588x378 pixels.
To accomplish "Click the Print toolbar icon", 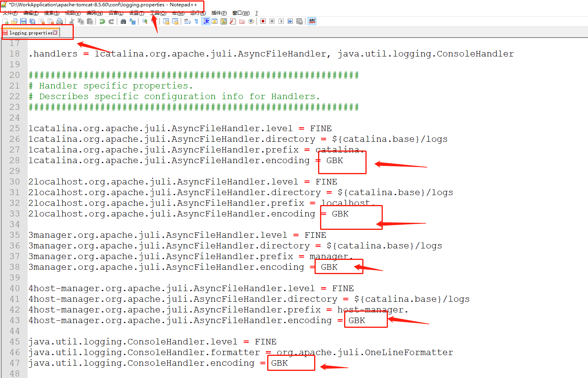I will pos(60,21).
